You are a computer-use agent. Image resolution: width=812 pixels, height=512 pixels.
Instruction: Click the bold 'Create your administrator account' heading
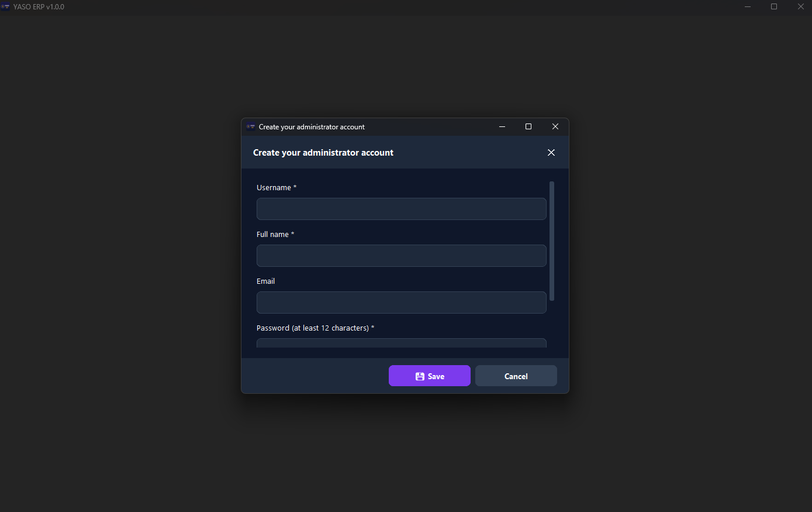click(x=323, y=153)
